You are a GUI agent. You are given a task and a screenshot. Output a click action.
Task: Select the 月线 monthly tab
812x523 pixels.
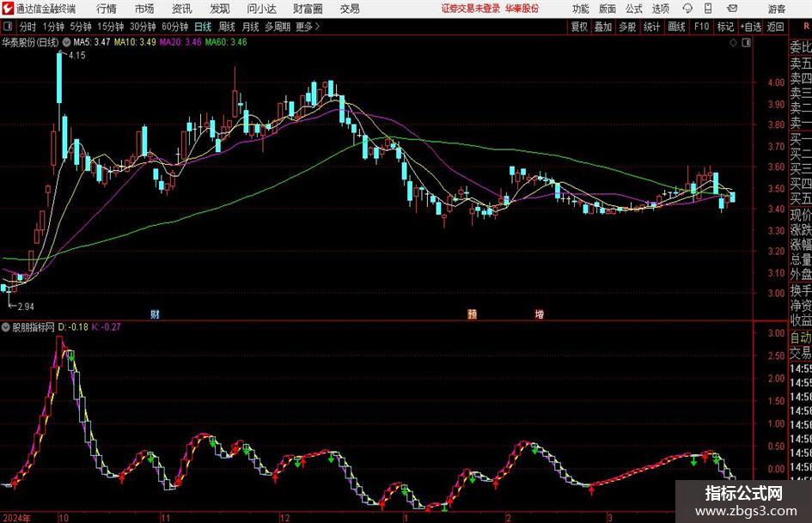251,27
